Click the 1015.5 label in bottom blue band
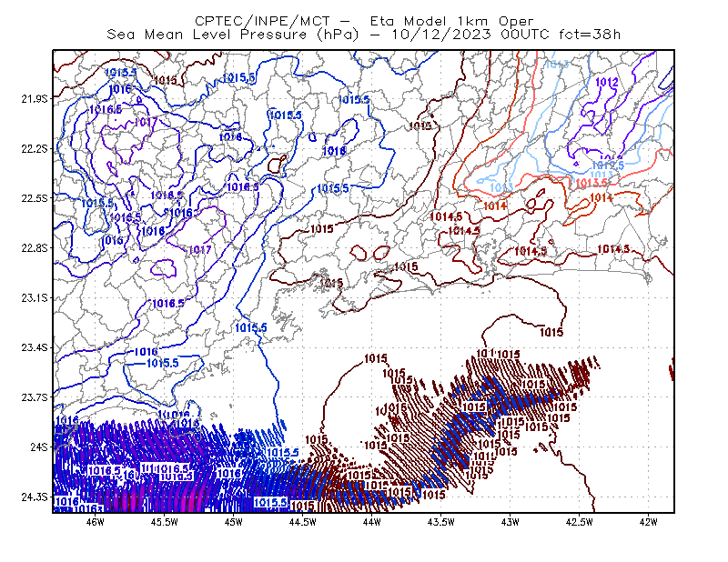The height and width of the screenshot is (562, 728). [x=270, y=502]
